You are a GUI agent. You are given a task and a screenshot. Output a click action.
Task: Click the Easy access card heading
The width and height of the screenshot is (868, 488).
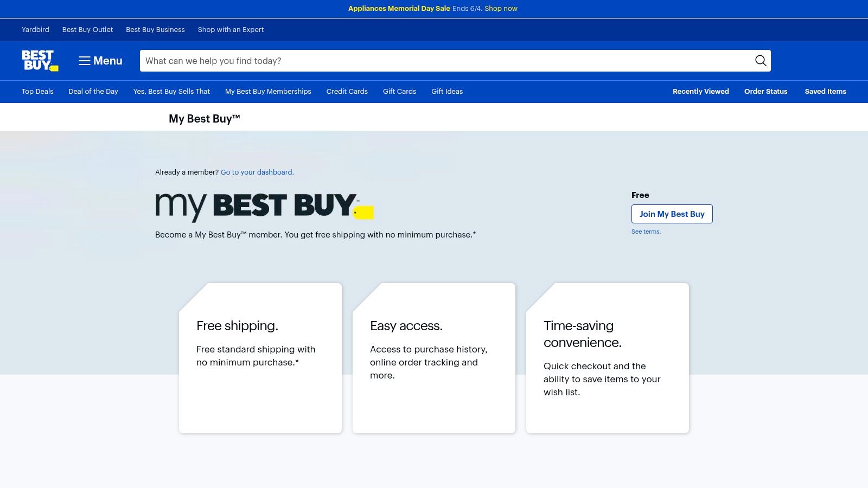(x=406, y=326)
